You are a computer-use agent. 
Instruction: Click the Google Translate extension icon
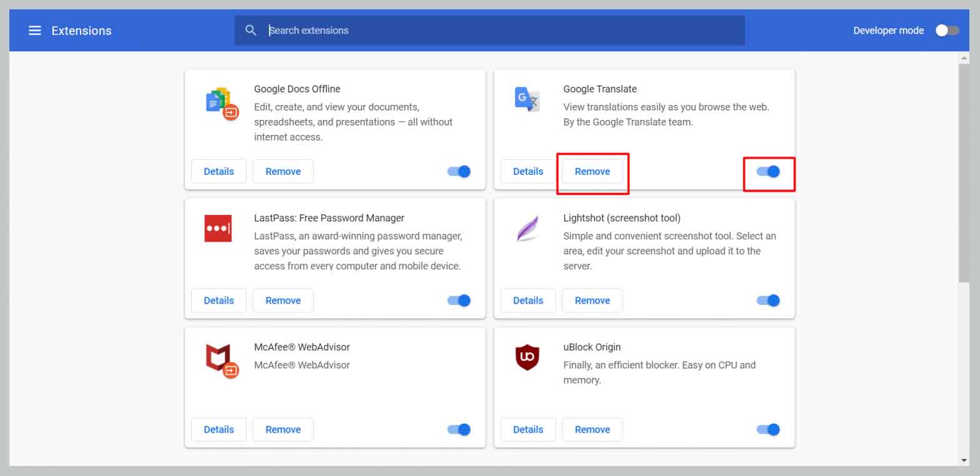click(527, 99)
